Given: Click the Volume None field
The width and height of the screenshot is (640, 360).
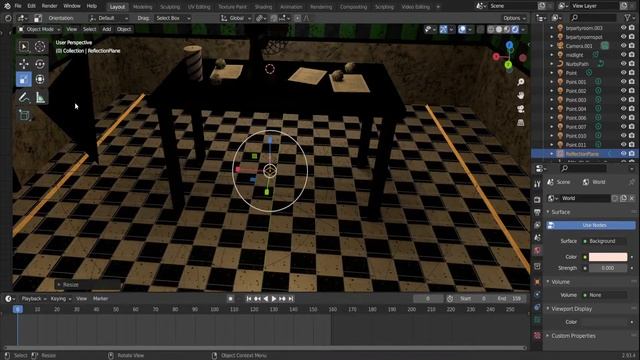Looking at the screenshot, I should point(605,295).
